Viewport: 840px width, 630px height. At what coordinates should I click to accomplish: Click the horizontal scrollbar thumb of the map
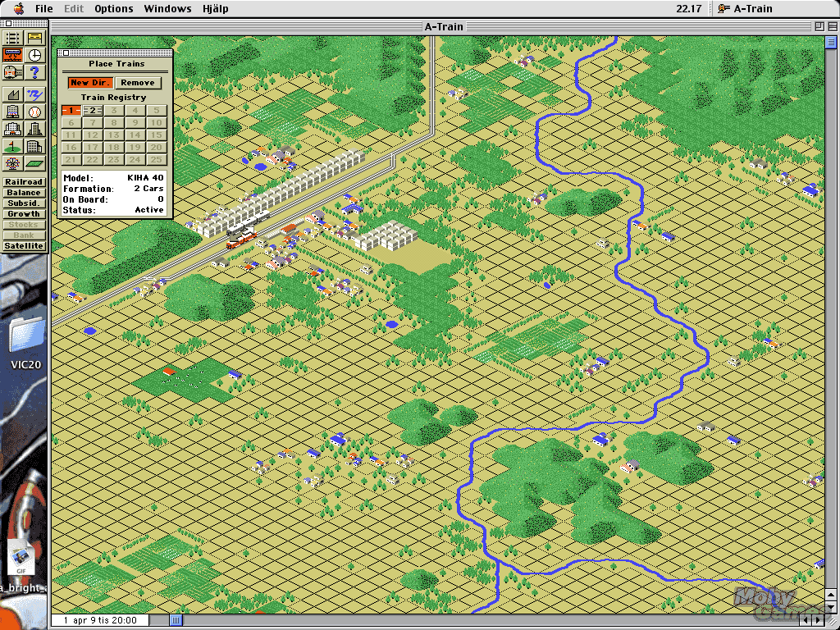[x=176, y=620]
